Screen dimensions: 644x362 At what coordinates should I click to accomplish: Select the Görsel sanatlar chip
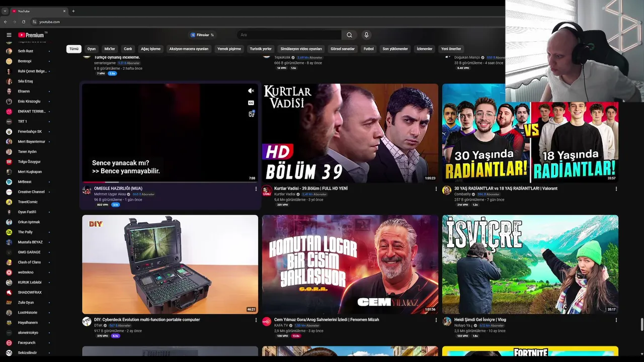click(x=343, y=49)
